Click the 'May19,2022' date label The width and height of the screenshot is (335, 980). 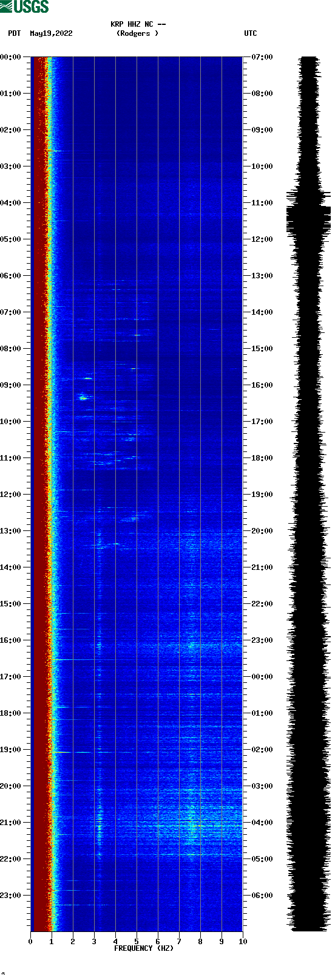coord(51,33)
